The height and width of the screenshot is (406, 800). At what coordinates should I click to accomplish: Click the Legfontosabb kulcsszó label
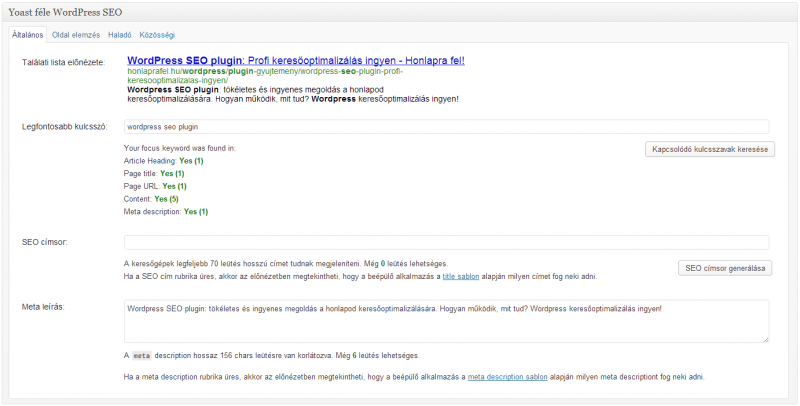click(x=64, y=127)
